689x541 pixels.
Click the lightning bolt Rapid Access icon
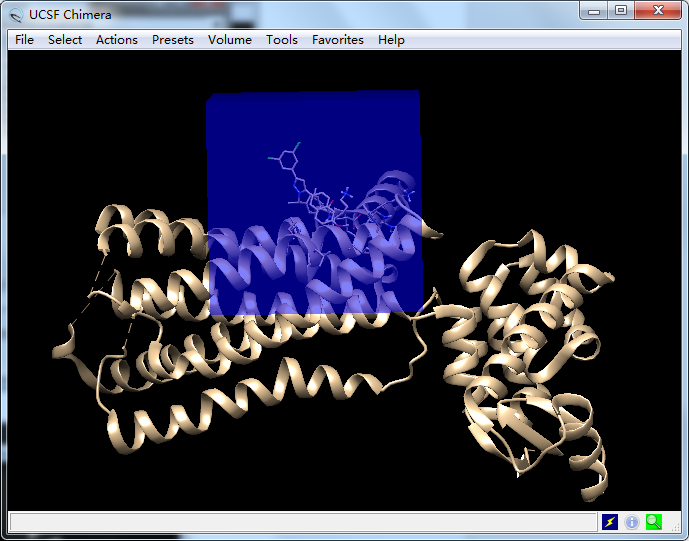pos(610,522)
